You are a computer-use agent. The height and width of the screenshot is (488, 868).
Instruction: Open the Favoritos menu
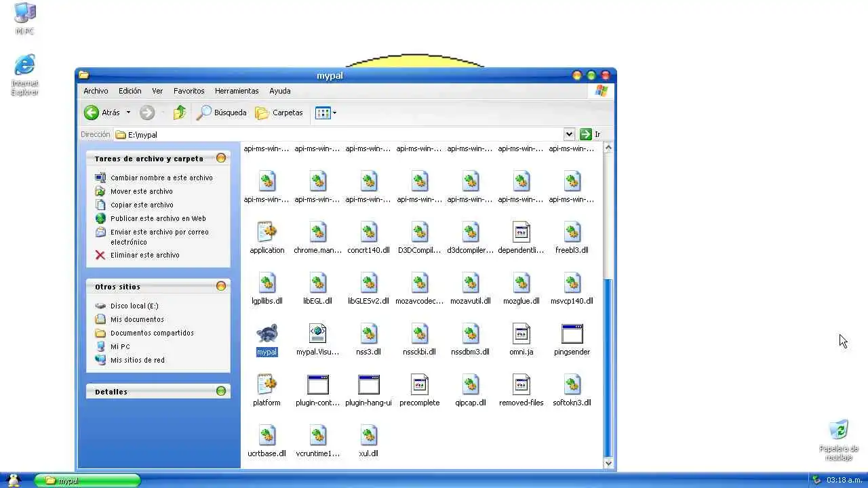coord(189,91)
